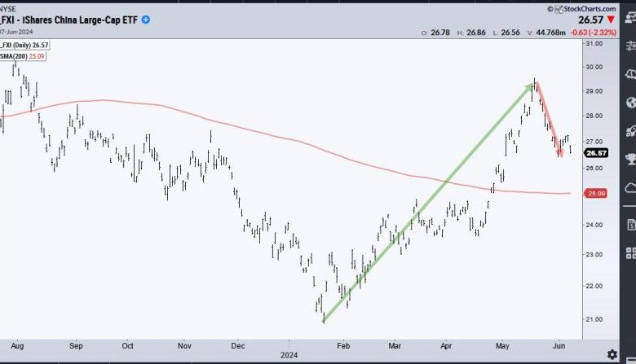Open the dollar document icon in the sidebar

[x=631, y=225]
